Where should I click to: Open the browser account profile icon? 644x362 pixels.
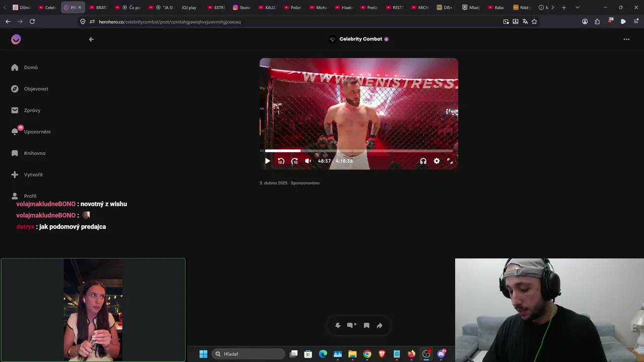[585, 22]
